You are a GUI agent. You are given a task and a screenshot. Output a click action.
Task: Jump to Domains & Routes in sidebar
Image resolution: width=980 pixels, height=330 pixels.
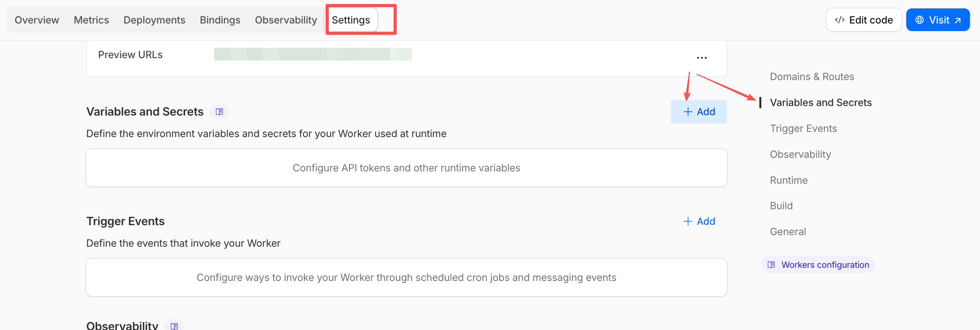[x=812, y=77]
